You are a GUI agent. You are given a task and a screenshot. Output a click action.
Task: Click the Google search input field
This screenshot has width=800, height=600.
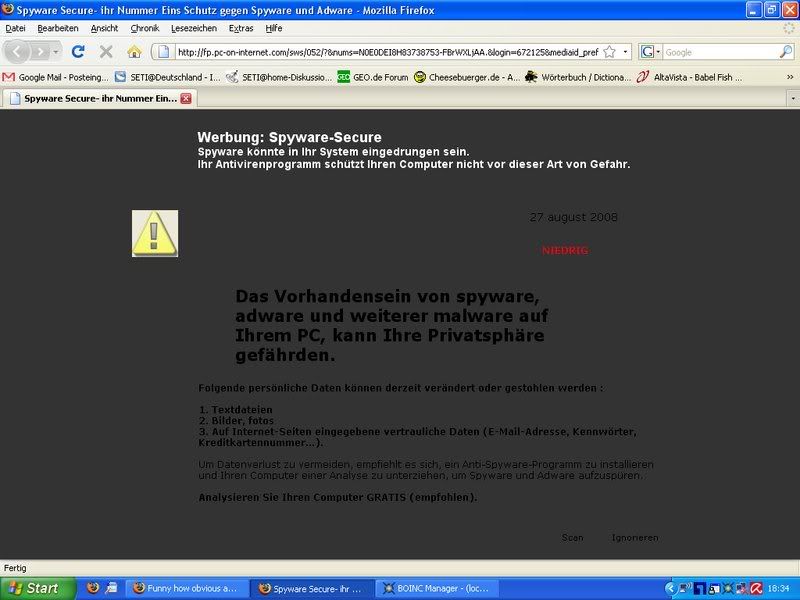tap(720, 52)
